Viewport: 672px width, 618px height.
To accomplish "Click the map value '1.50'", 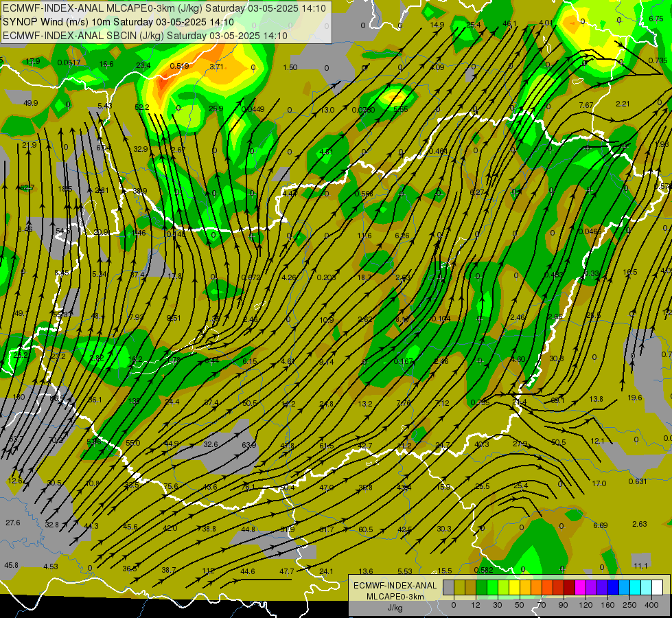I will tap(290, 67).
